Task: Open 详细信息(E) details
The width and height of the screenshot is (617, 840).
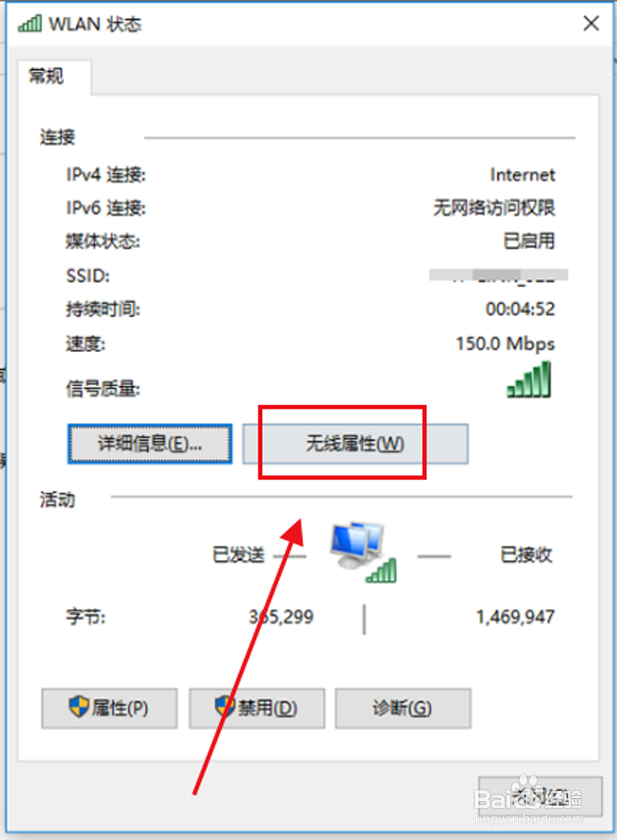Action: pos(150,444)
